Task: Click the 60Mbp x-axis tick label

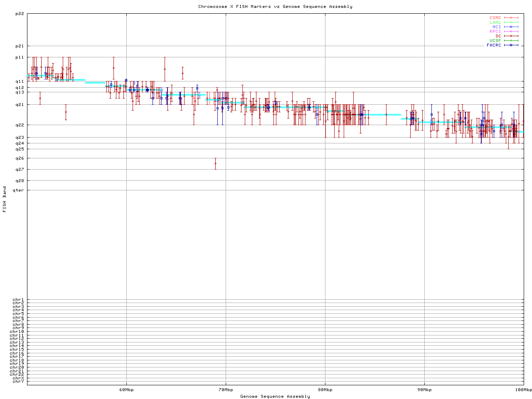Action: coord(126,390)
